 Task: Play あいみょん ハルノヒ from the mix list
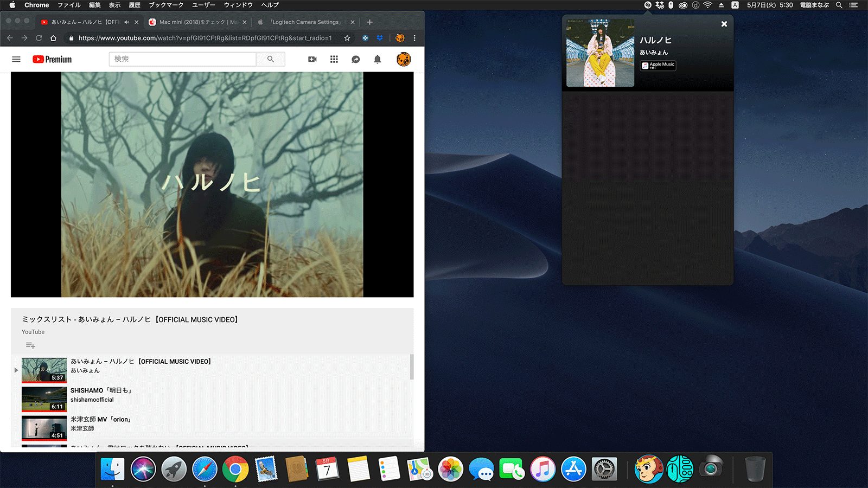coord(212,370)
